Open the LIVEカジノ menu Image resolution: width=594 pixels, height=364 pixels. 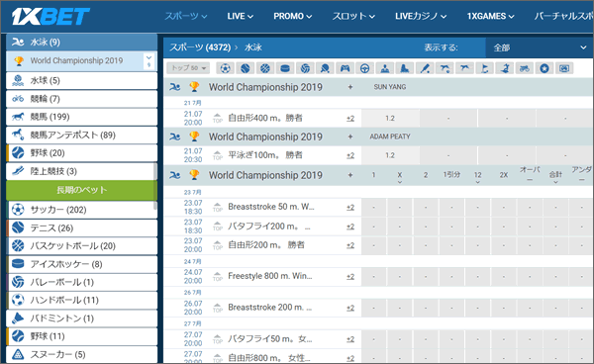click(421, 16)
